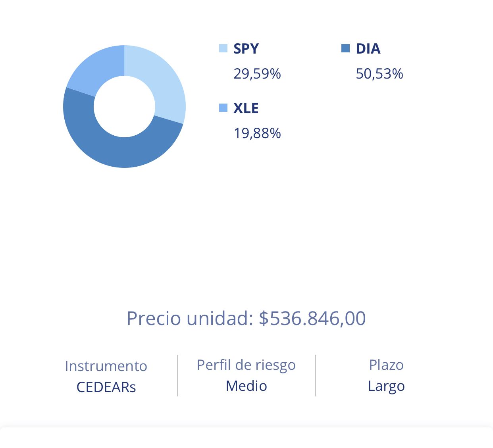Click the 29,59% SPY percentage
The width and height of the screenshot is (493, 448).
[x=257, y=74]
